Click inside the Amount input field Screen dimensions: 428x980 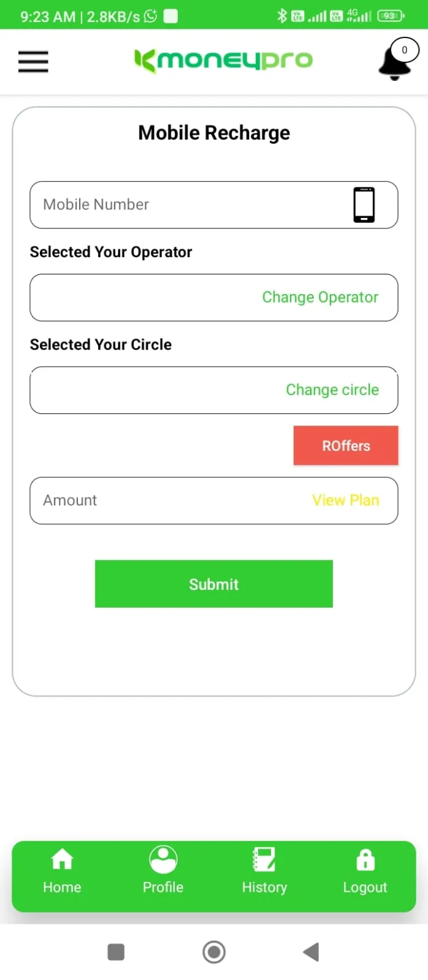(123, 500)
